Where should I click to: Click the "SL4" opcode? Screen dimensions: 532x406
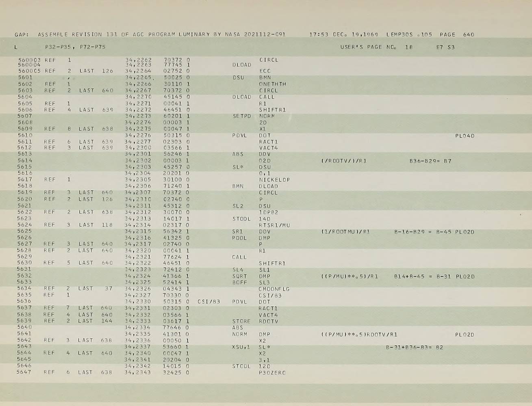238,270
